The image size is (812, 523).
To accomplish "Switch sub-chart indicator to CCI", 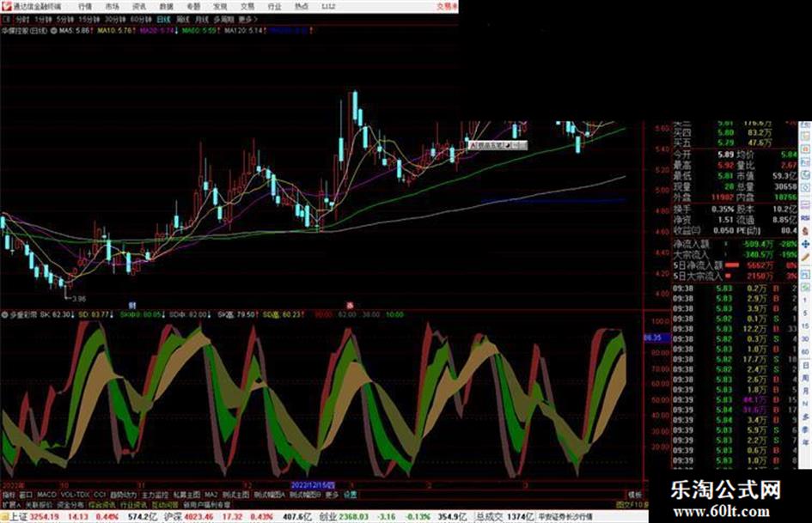I will click(x=100, y=495).
